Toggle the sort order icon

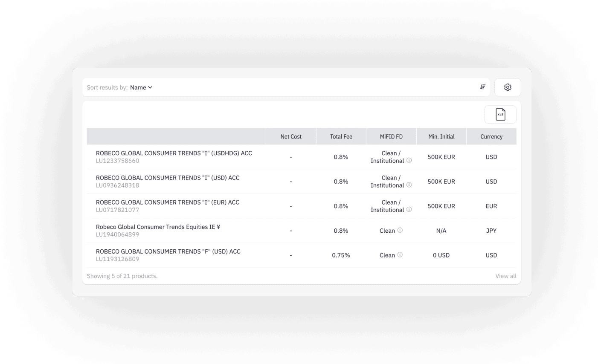482,87
